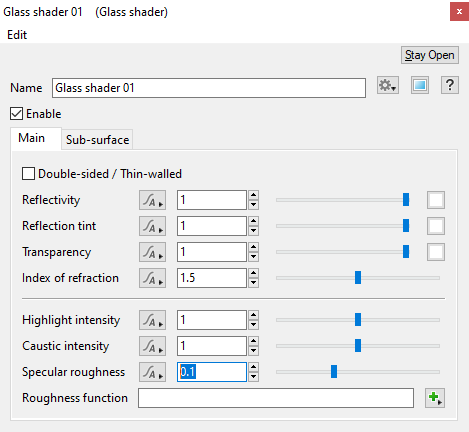Click the Specular roughness animation button

coord(152,372)
